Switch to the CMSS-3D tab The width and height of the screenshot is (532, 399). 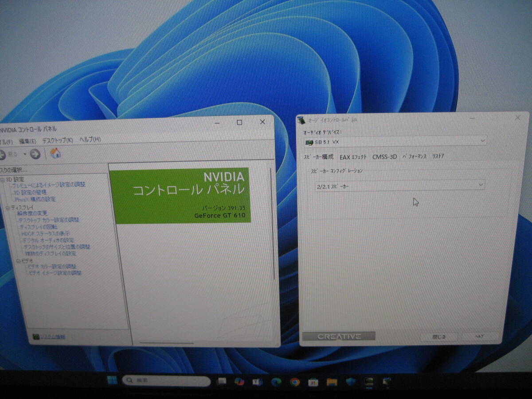coord(385,156)
